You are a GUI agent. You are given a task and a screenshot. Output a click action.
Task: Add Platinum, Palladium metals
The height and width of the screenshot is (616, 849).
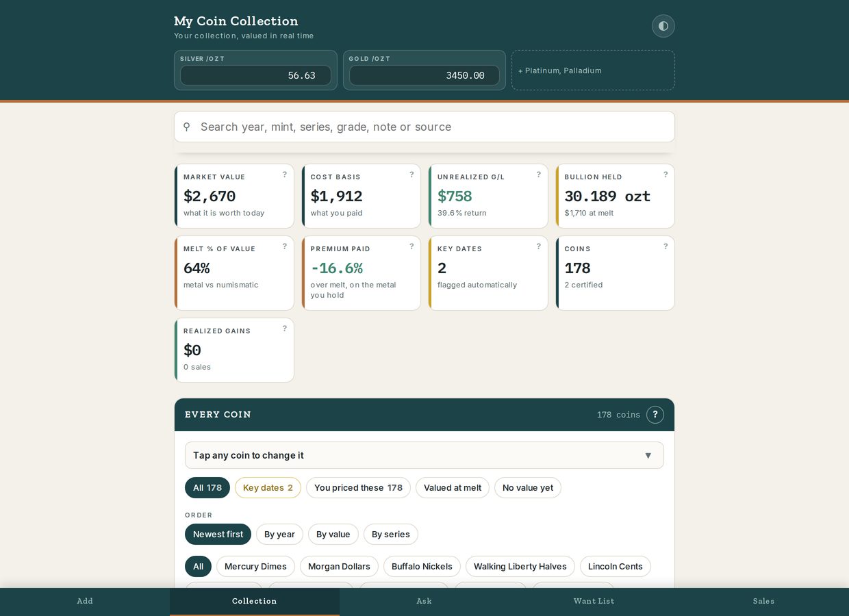point(593,70)
